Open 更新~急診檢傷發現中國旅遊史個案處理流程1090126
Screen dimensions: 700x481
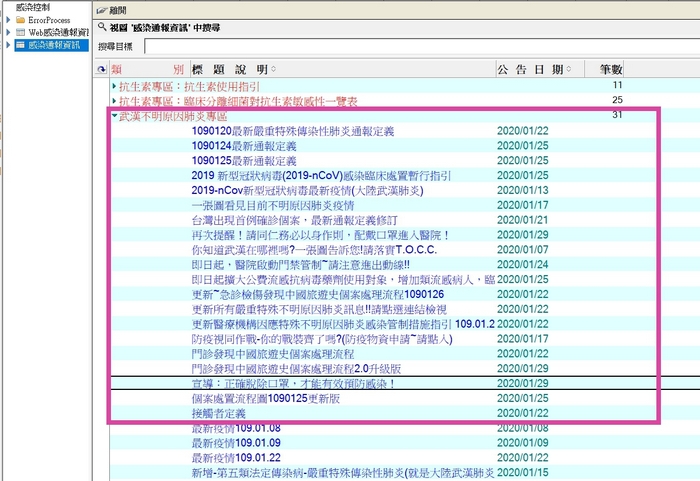pyautogui.click(x=318, y=294)
